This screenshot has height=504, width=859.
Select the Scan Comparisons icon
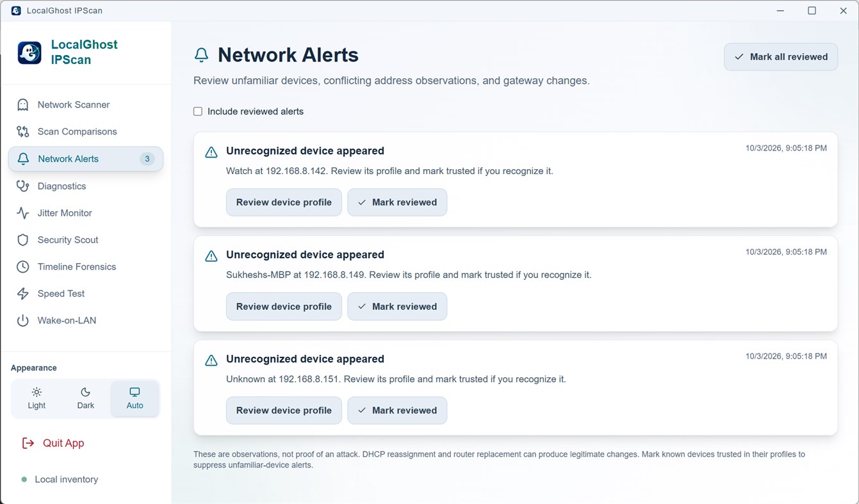(x=23, y=131)
